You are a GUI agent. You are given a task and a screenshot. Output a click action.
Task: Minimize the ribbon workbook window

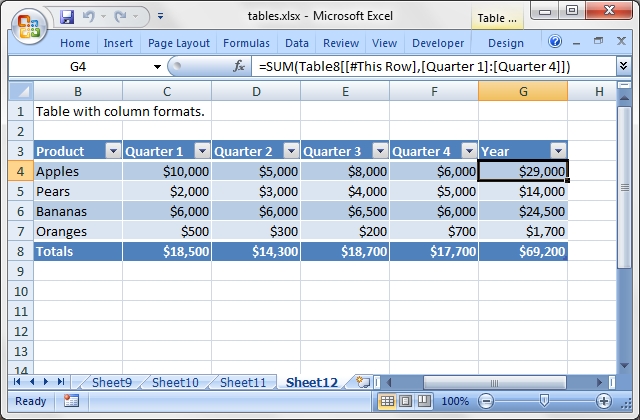pos(576,42)
